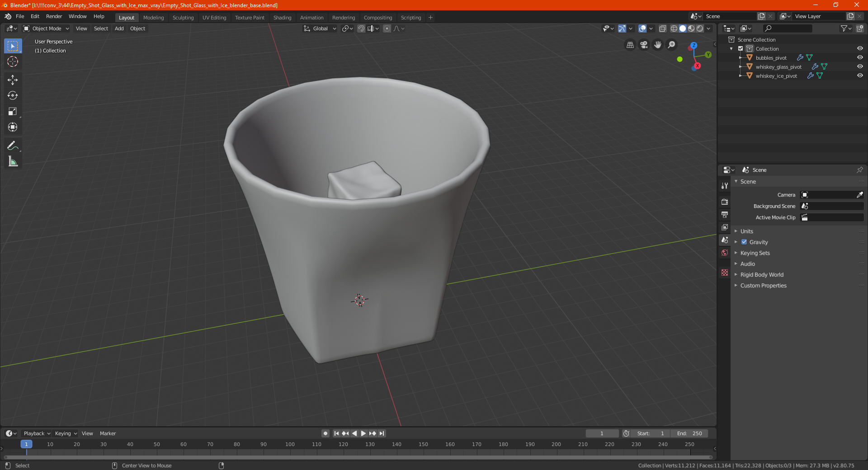Switch to the UV Editing workspace tab

[214, 18]
